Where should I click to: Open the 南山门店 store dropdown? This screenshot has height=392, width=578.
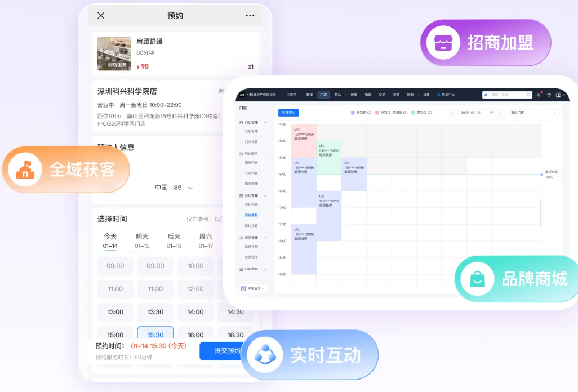point(533,112)
